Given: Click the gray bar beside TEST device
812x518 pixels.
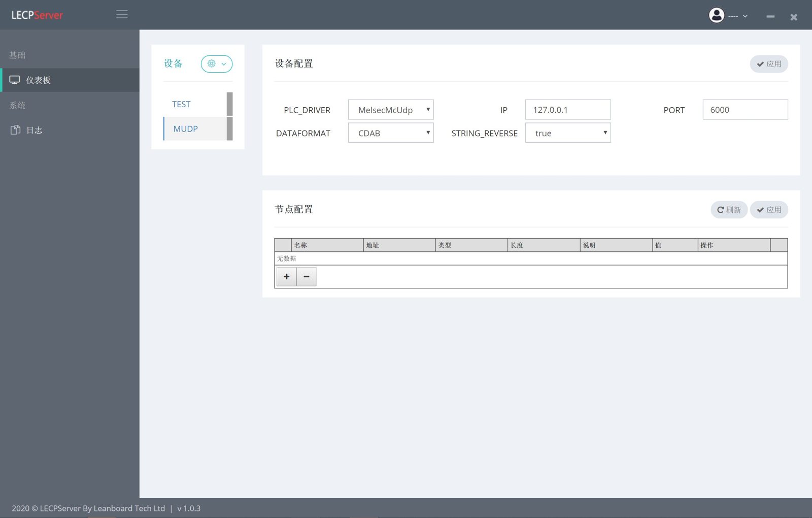Looking at the screenshot, I should coord(230,104).
